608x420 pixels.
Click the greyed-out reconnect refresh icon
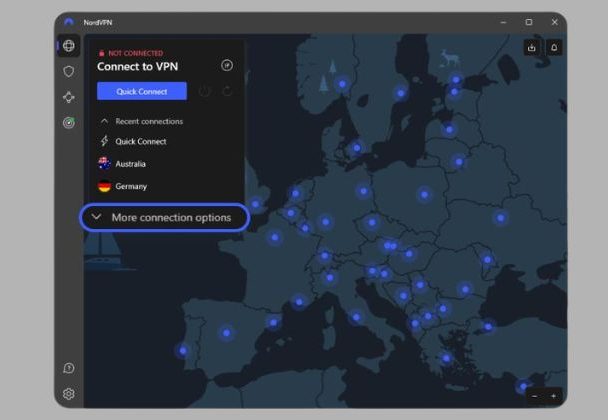[227, 91]
